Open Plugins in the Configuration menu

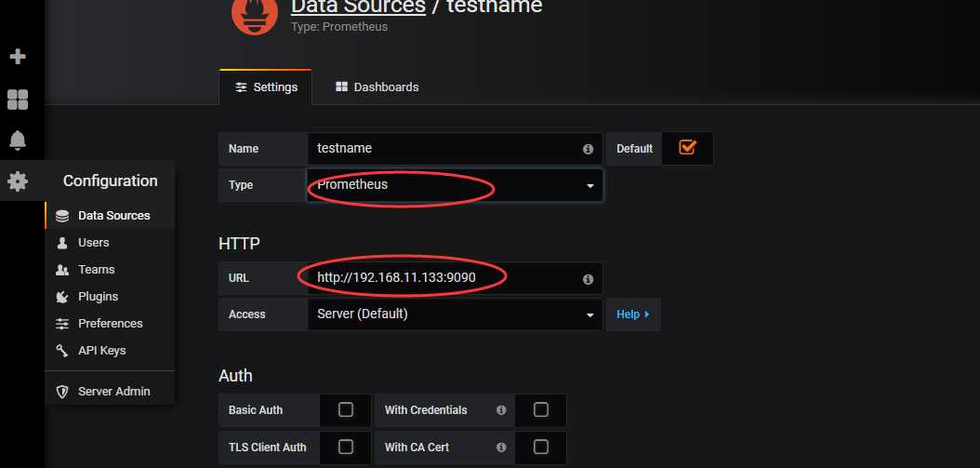pyautogui.click(x=99, y=296)
